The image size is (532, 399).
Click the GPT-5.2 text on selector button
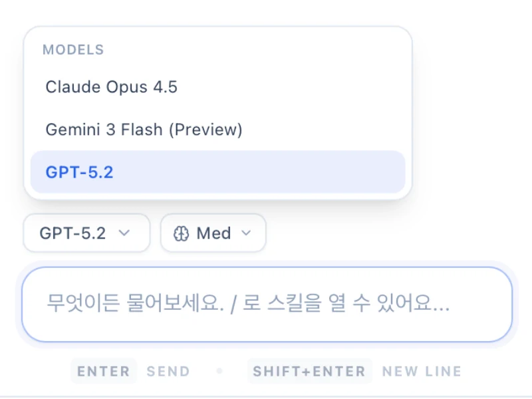[72, 233]
